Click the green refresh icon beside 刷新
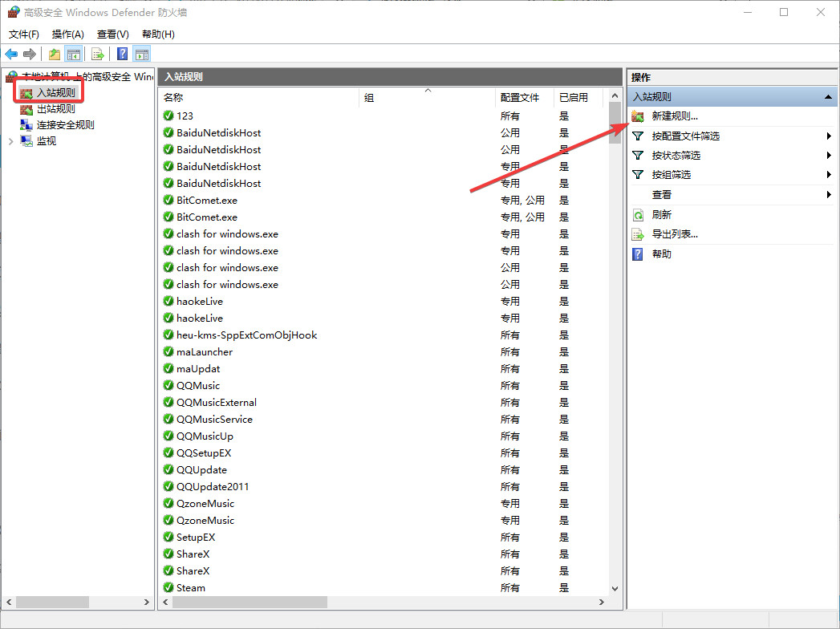 (x=638, y=215)
